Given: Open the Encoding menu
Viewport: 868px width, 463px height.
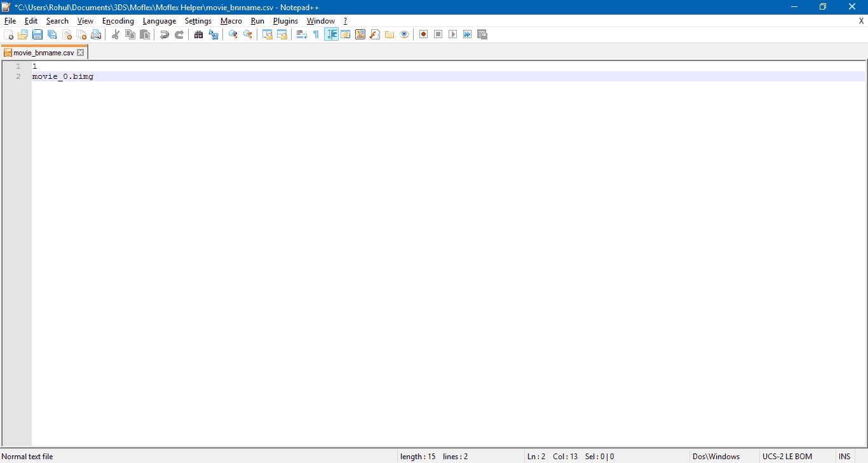Looking at the screenshot, I should coord(118,21).
